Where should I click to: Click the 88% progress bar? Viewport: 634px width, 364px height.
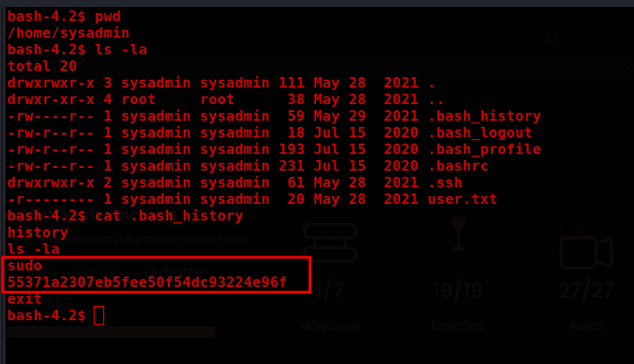(x=110, y=332)
